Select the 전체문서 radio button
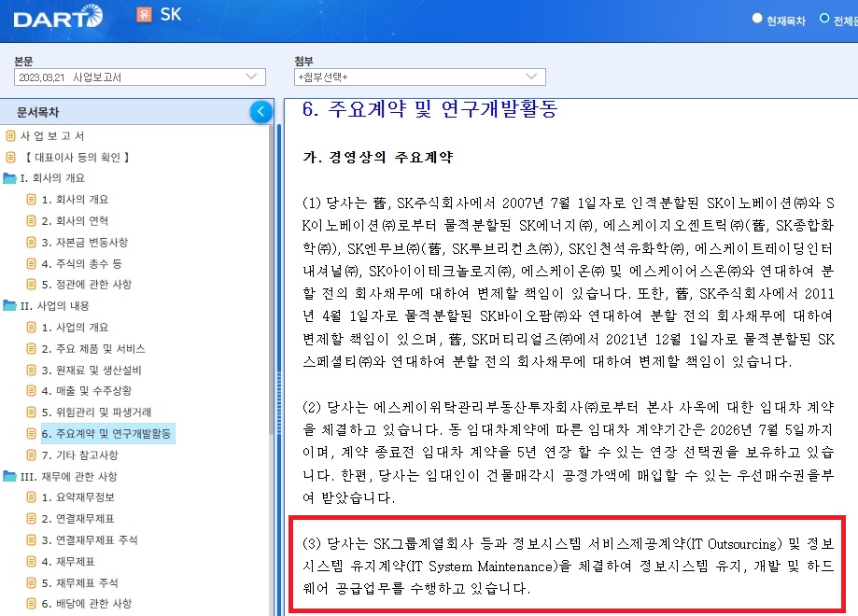 click(824, 19)
